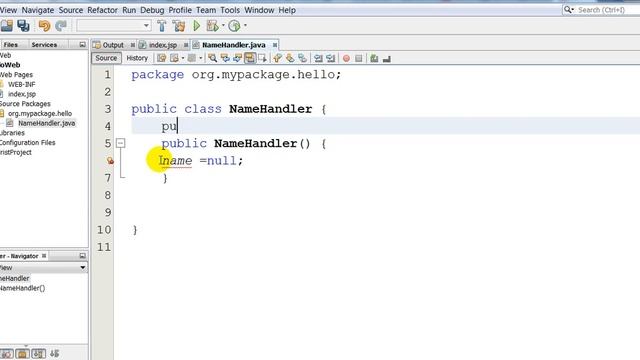
Task: Run project with green play icon
Action: (196, 26)
